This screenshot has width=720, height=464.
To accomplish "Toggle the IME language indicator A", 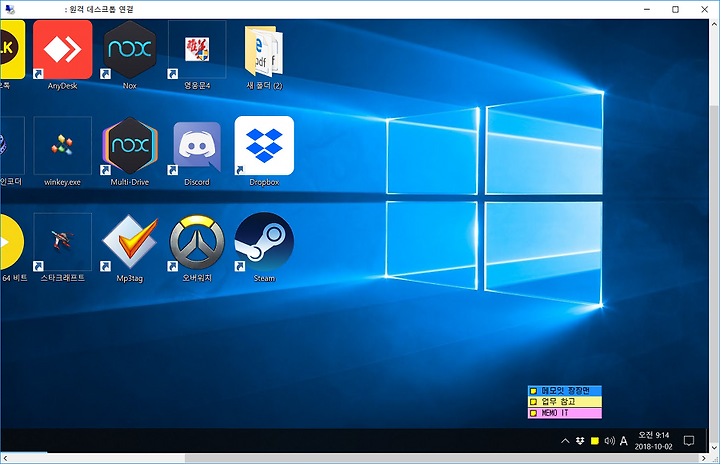I will click(623, 441).
